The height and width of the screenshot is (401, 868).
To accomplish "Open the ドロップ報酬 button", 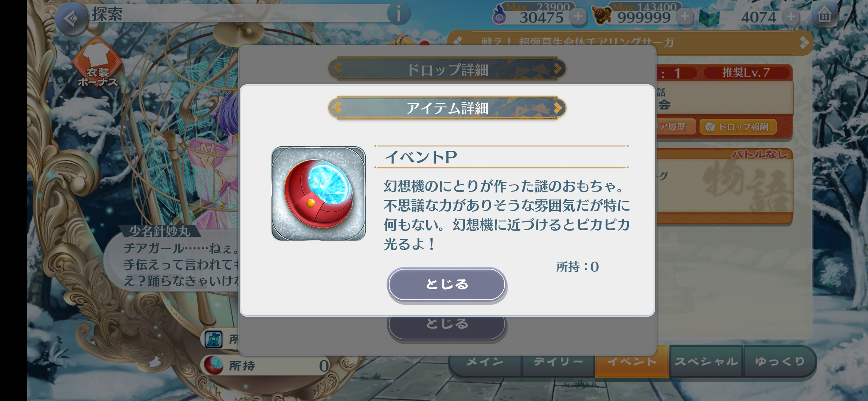I will pyautogui.click(x=737, y=127).
